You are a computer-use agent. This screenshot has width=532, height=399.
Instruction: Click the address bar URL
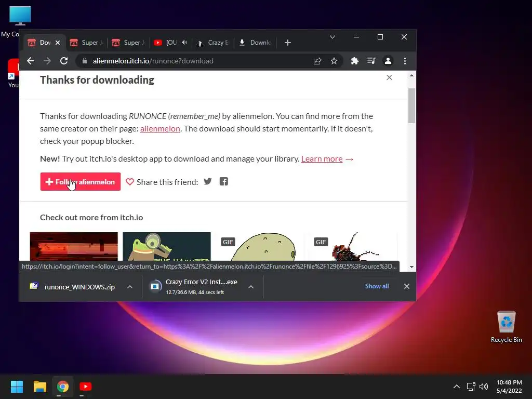point(153,61)
